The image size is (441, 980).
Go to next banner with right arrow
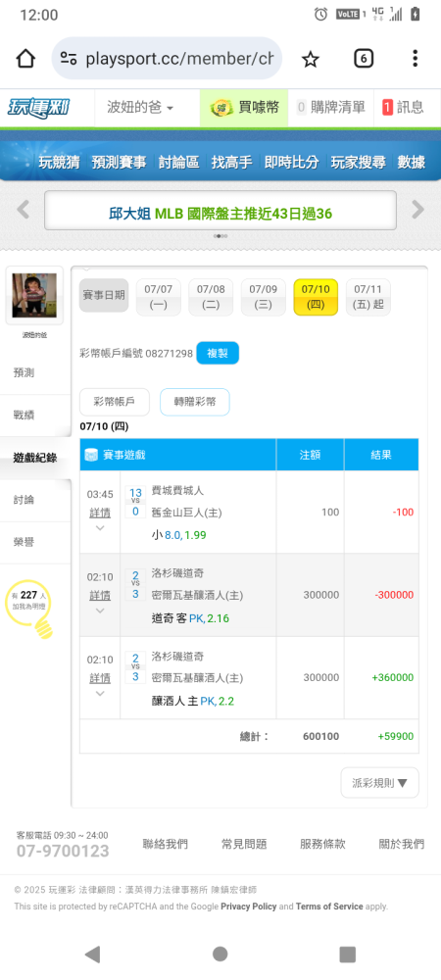tap(417, 210)
